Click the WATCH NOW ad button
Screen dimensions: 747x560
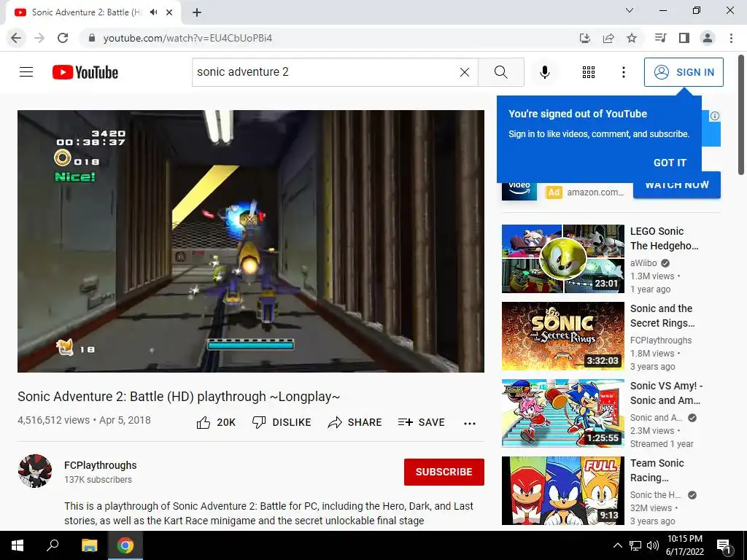(677, 185)
